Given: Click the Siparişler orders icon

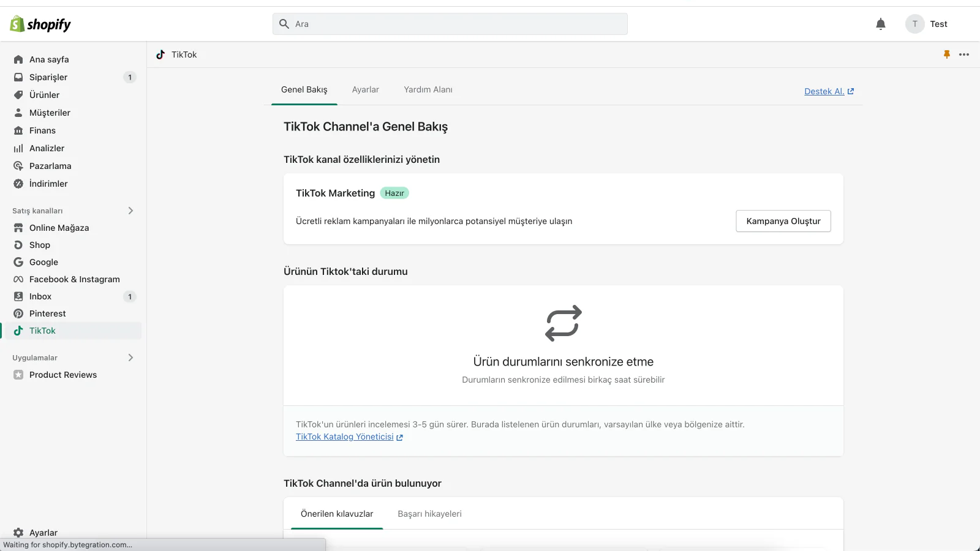Looking at the screenshot, I should [18, 77].
